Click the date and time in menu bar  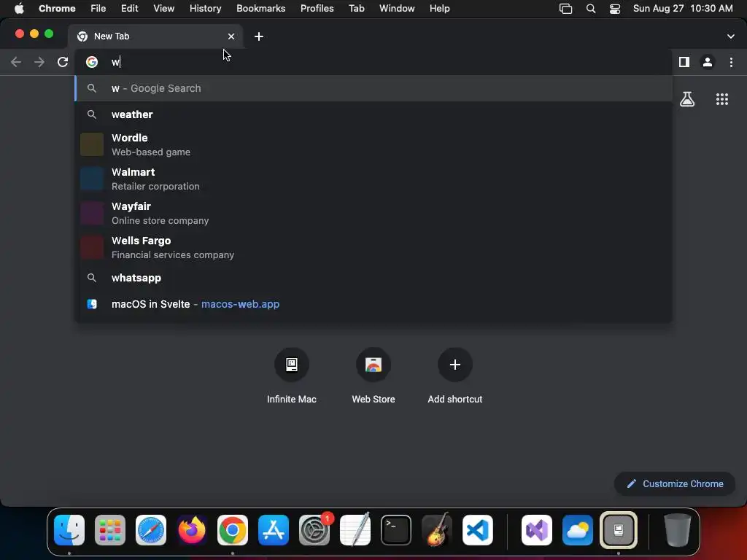tap(683, 8)
